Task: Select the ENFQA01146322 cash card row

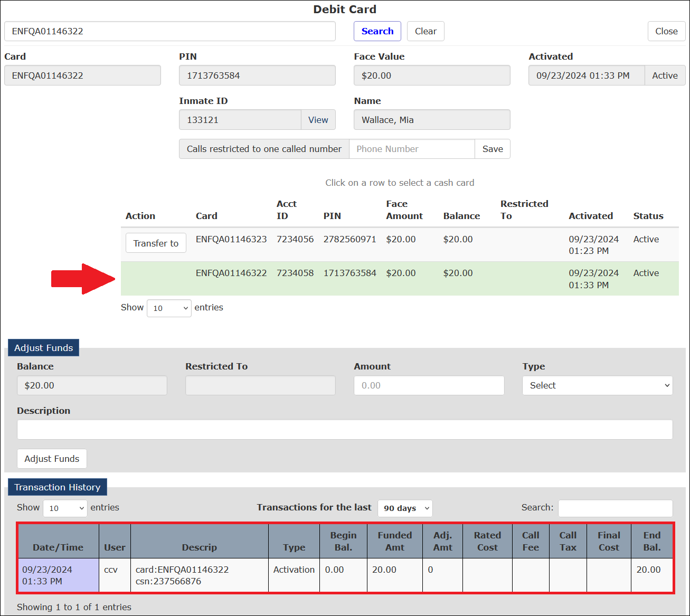Action: pos(400,279)
